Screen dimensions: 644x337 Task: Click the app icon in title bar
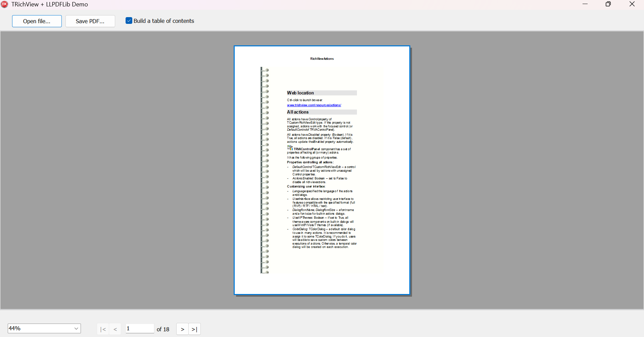coord(5,4)
